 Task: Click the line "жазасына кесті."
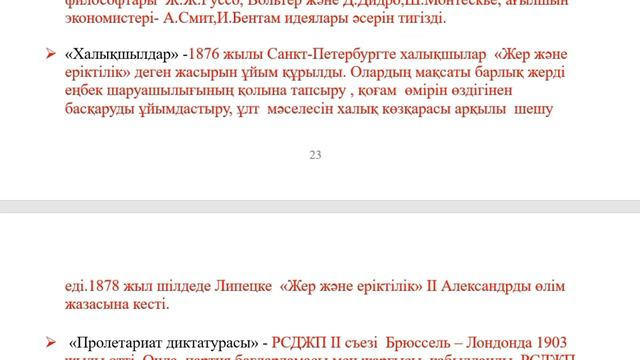pos(117,304)
